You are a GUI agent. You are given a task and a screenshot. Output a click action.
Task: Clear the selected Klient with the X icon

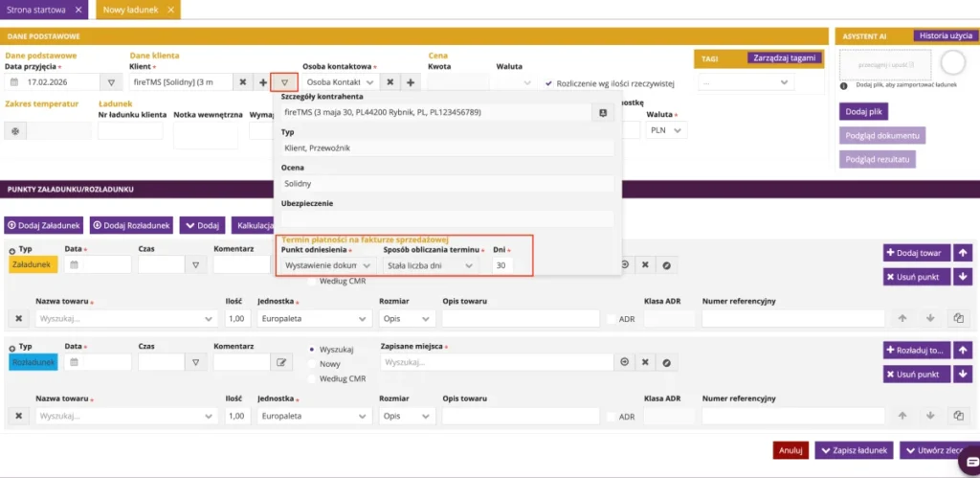pos(243,82)
